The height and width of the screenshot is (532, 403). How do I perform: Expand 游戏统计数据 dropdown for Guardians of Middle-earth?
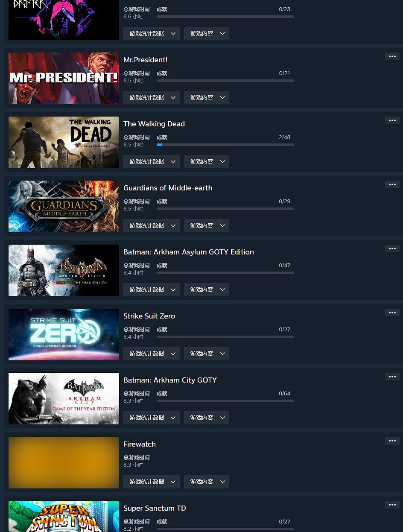click(x=152, y=225)
